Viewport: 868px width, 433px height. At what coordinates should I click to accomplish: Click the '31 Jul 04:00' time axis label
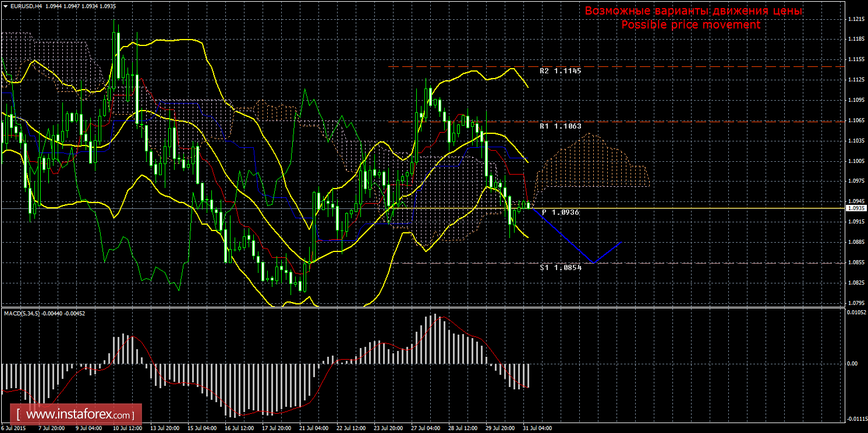pos(537,428)
